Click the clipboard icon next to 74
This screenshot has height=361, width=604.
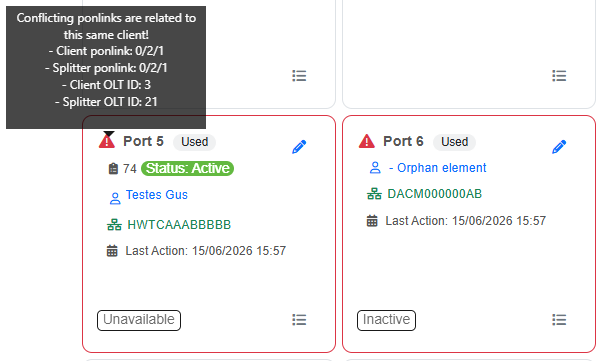[113, 168]
